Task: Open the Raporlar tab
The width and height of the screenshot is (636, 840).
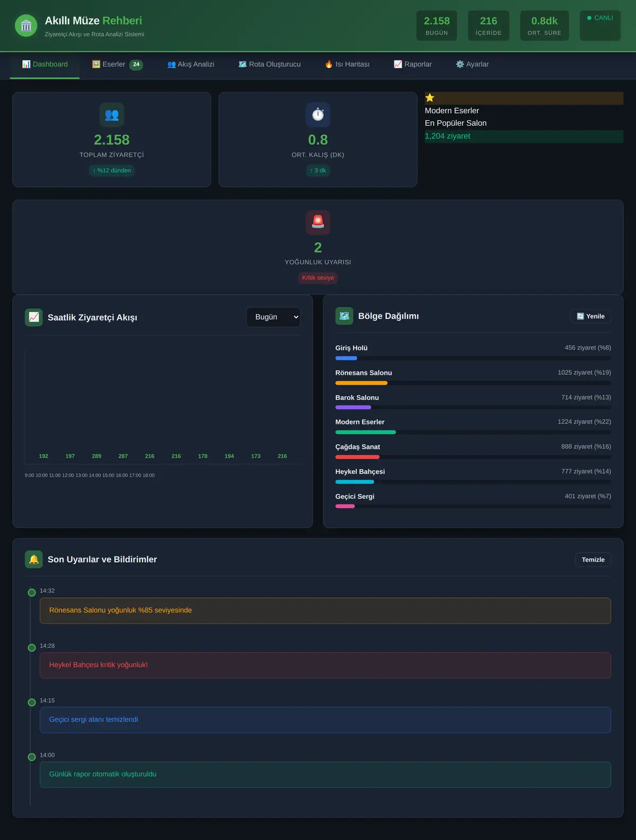Action: pos(413,65)
